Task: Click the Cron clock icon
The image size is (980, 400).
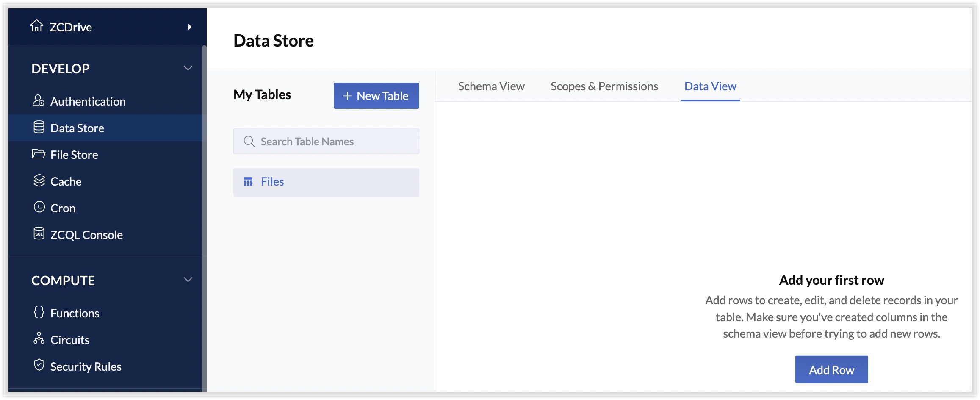Action: tap(39, 207)
